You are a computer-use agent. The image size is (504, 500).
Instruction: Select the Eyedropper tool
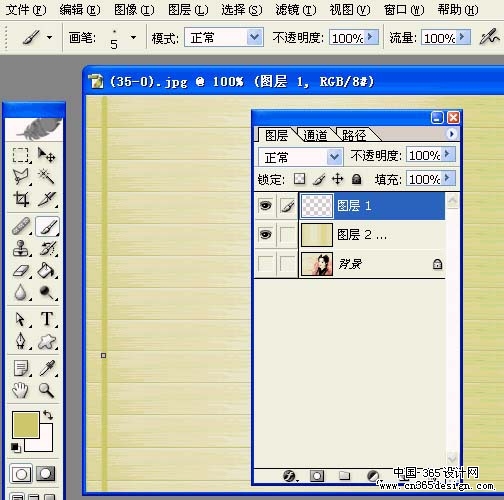coord(47,368)
